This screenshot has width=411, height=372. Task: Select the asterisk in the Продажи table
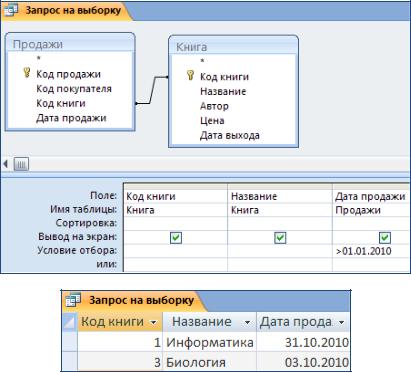38,59
